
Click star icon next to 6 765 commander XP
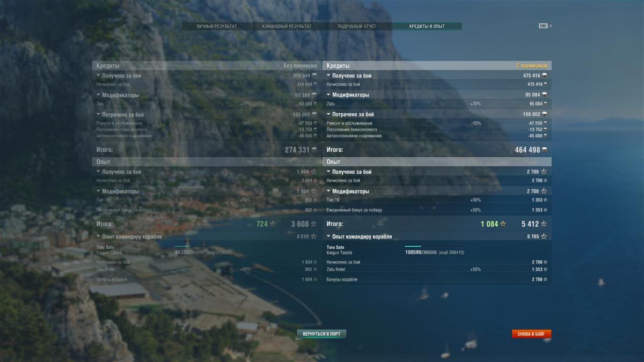pos(544,237)
